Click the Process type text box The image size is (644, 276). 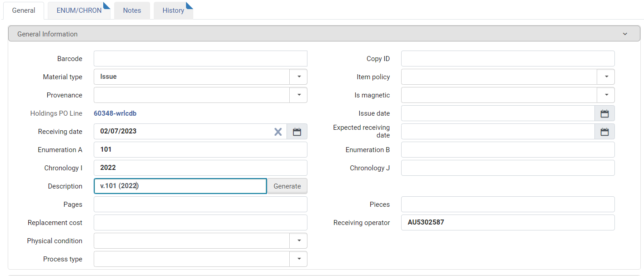191,259
